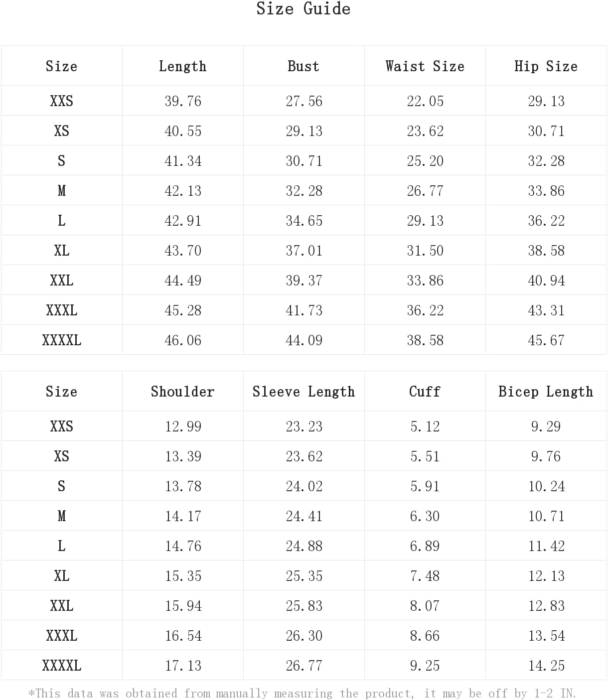The image size is (608, 700).
Task: Click the S cuff value 5.91
Action: pos(425,486)
